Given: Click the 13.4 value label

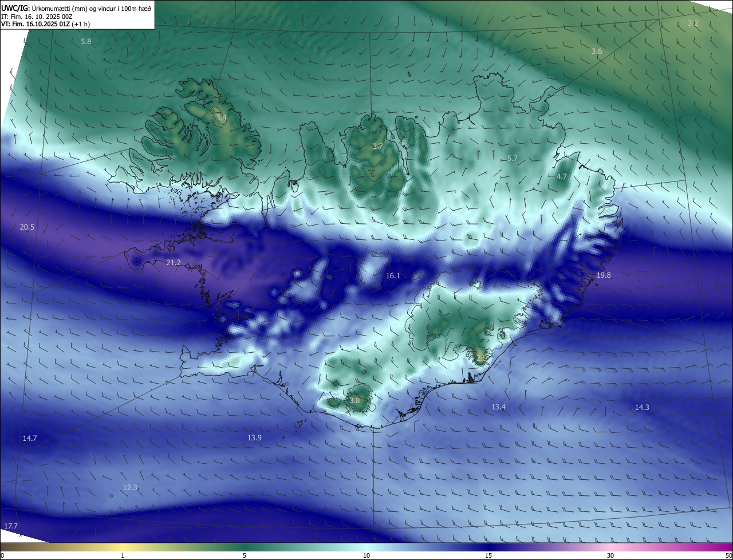Looking at the screenshot, I should pos(498,407).
